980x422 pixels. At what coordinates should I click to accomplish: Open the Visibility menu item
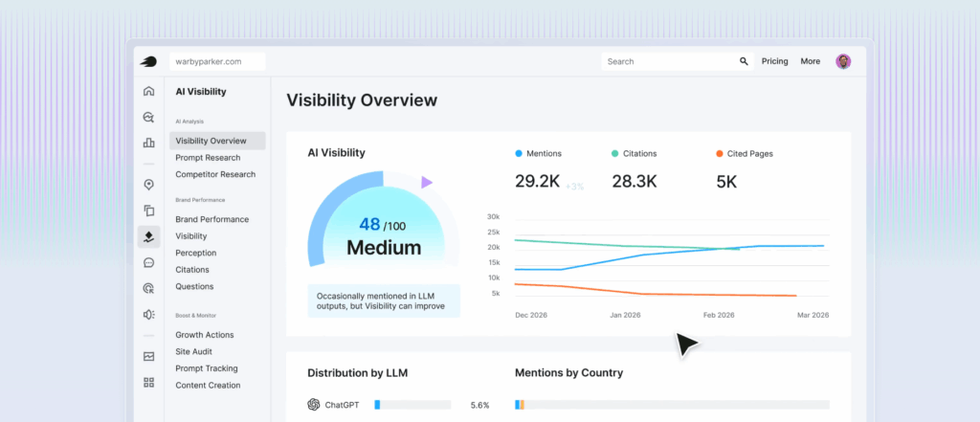tap(190, 236)
